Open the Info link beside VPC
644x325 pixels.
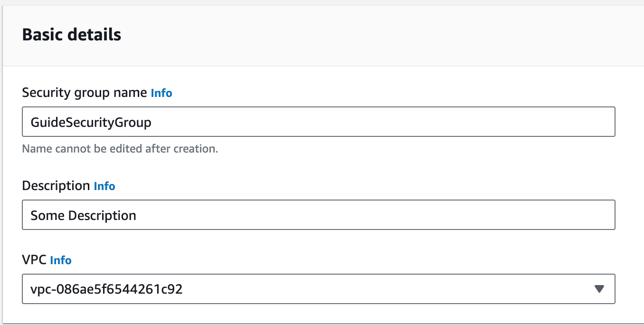tap(61, 260)
